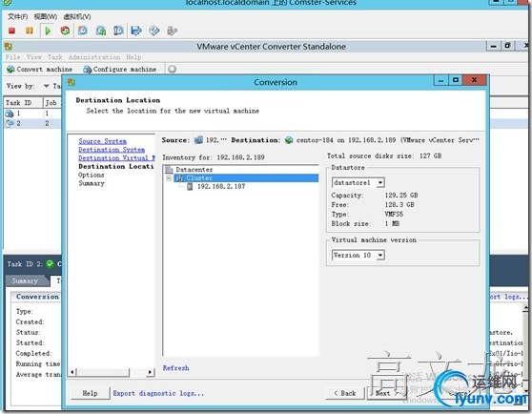Click the take snapshot toolbar icon

pyautogui.click(x=83, y=31)
